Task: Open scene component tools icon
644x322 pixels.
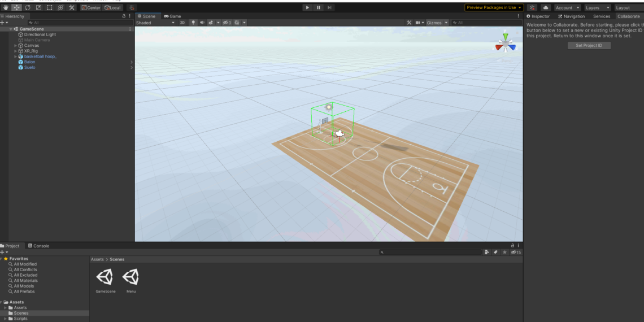Action: (x=409, y=23)
